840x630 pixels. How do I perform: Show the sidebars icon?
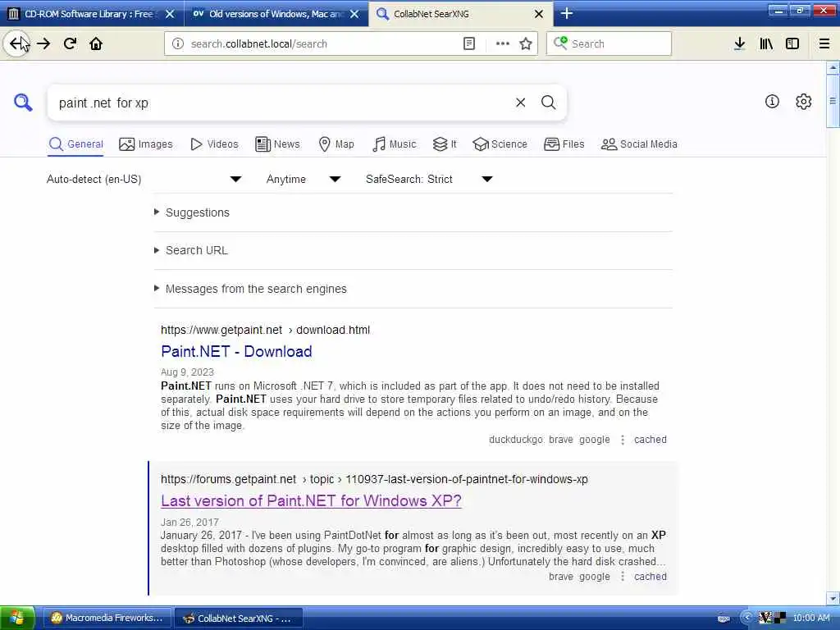[x=792, y=44]
